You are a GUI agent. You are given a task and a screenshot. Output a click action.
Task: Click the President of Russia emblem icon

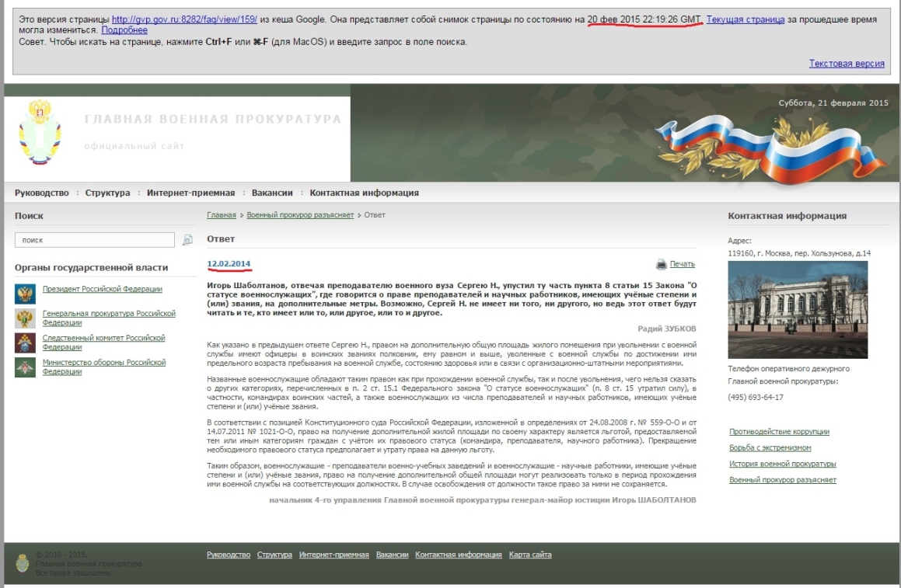(x=25, y=293)
